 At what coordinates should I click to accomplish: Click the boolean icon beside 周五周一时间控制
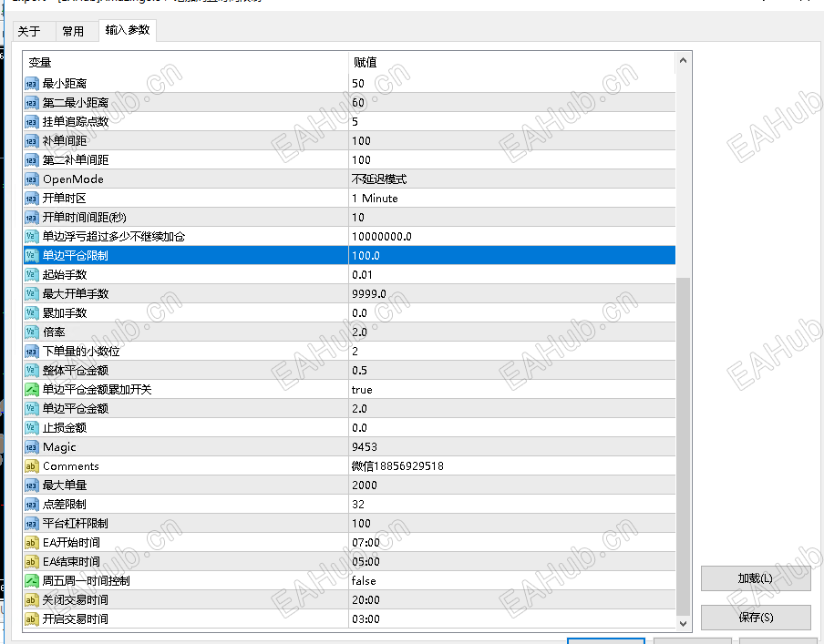click(x=32, y=581)
